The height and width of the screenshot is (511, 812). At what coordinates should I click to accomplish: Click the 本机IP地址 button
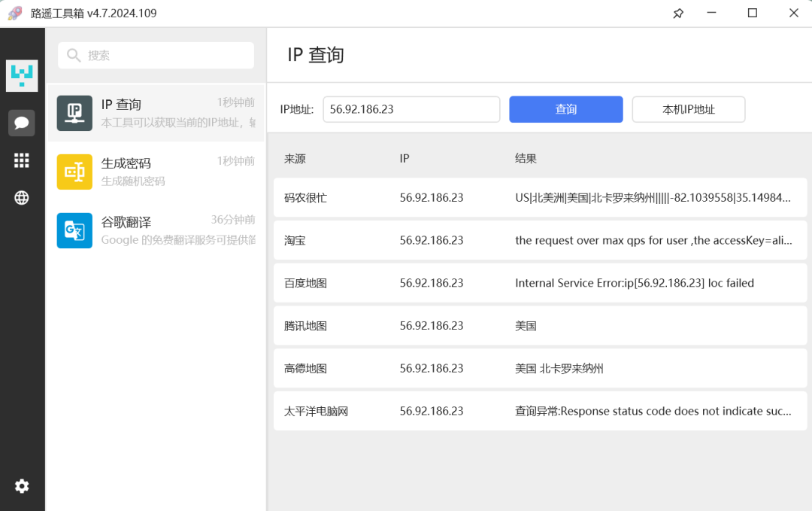[689, 109]
